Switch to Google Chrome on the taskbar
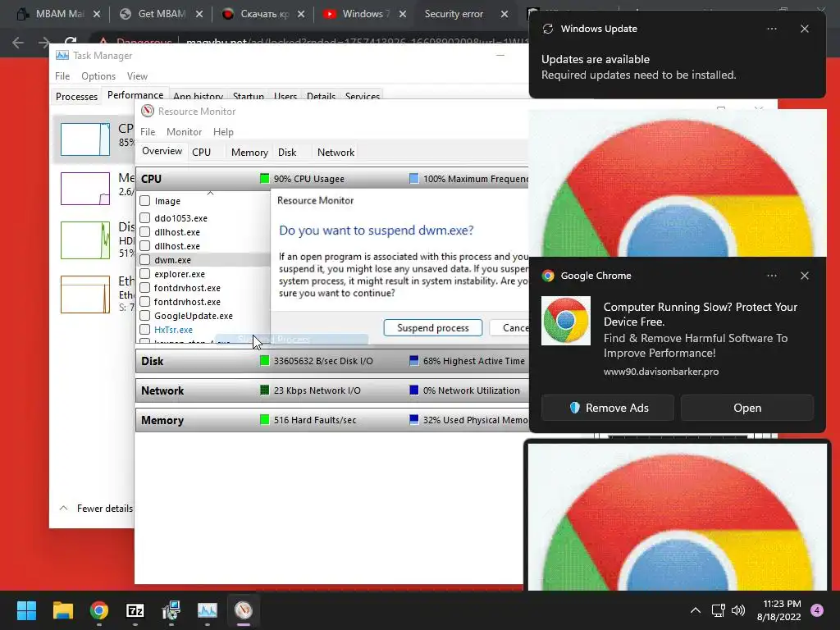This screenshot has height=630, width=840. pyautogui.click(x=99, y=610)
